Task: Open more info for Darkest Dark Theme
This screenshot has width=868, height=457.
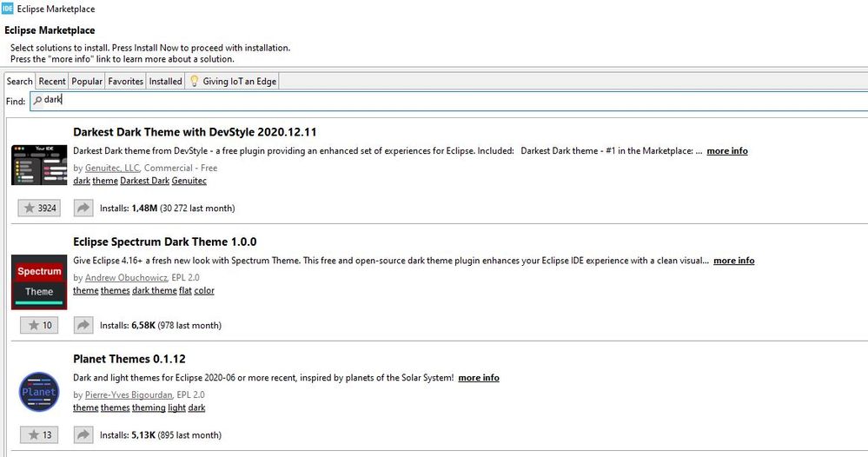Action: click(727, 151)
